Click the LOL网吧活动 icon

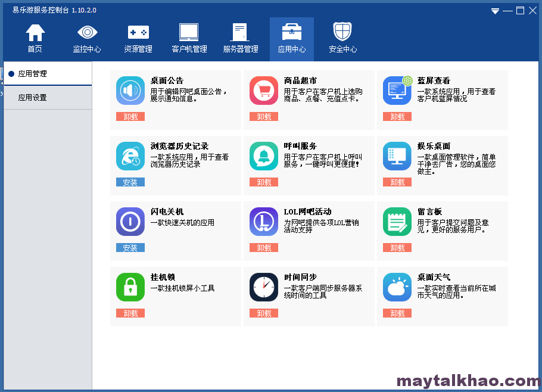(x=264, y=222)
